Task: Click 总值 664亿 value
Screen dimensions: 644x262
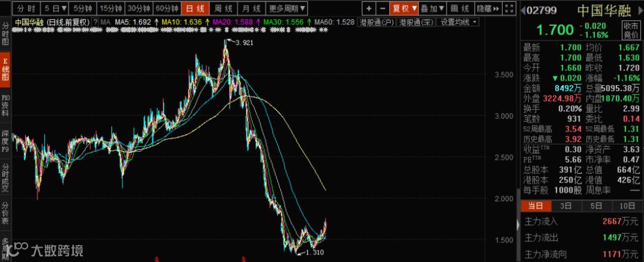Action: coord(630,170)
